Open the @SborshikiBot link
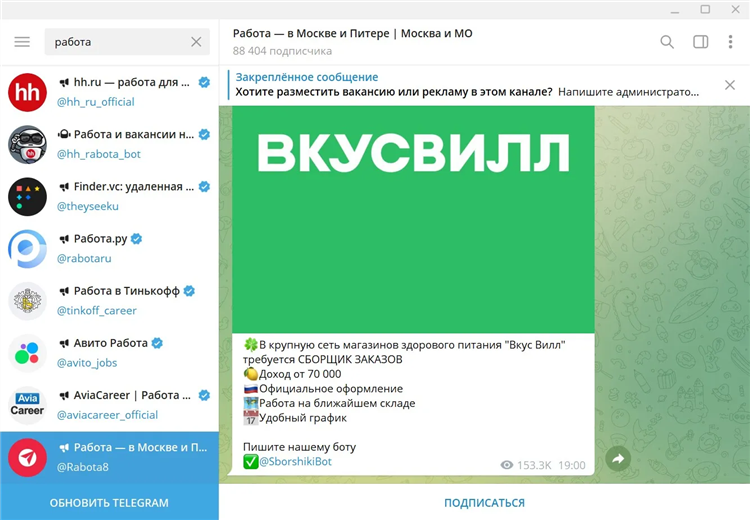This screenshot has height=520, width=750. point(296,462)
